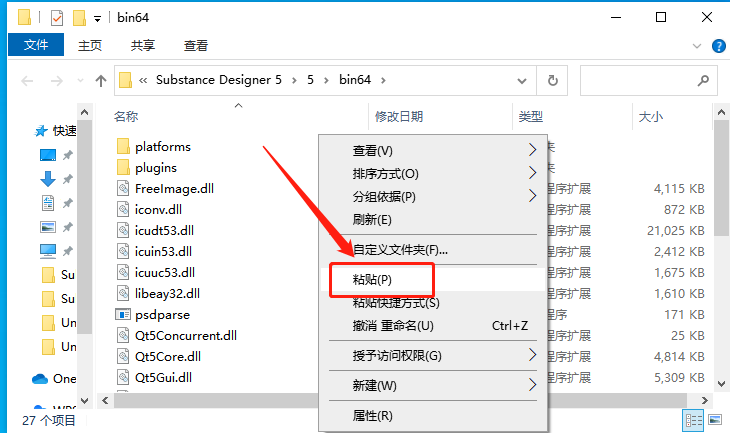Image resolution: width=730 pixels, height=433 pixels.
Task: Open OneDrive cloud item in navigation pane
Action: (x=40, y=379)
